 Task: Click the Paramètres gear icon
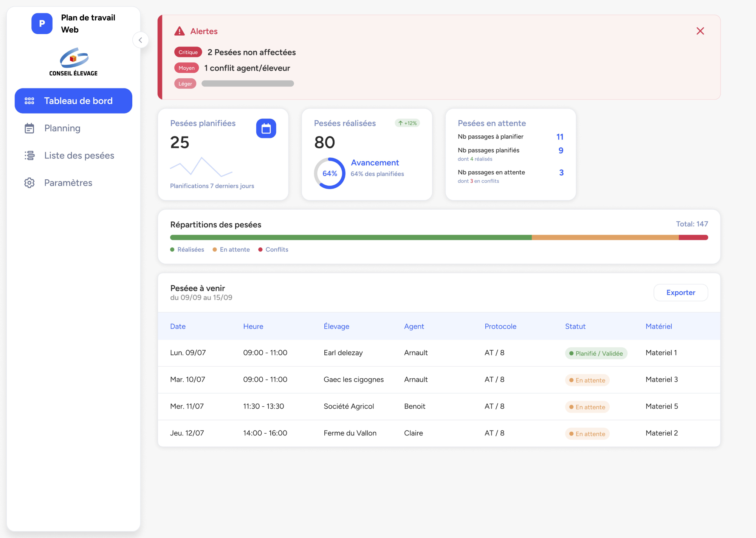(29, 183)
